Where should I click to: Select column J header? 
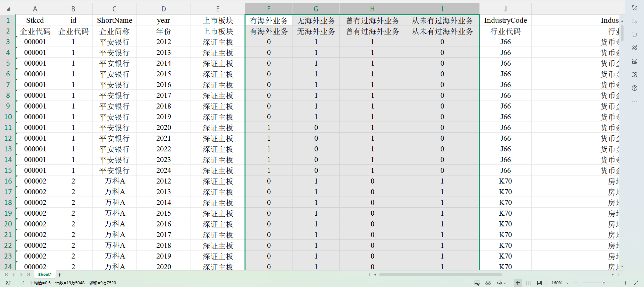[505, 9]
